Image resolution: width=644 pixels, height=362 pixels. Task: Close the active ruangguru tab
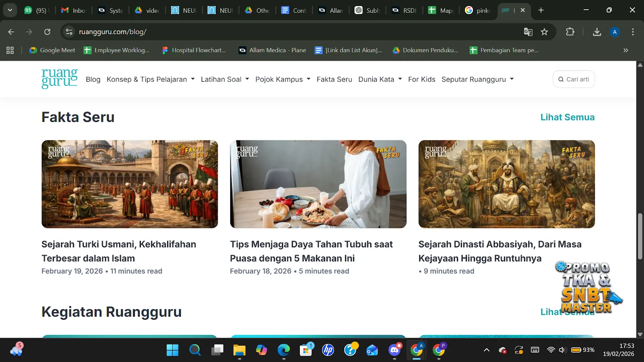(x=523, y=10)
